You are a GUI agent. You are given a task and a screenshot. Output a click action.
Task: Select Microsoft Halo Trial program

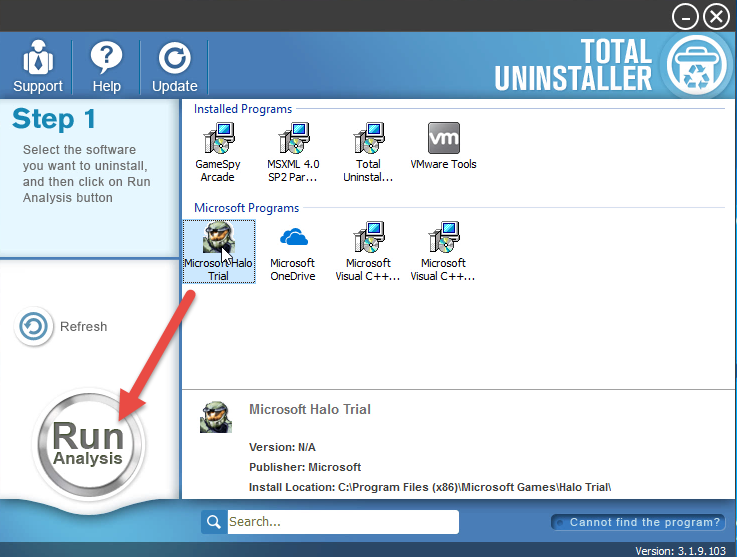(219, 251)
